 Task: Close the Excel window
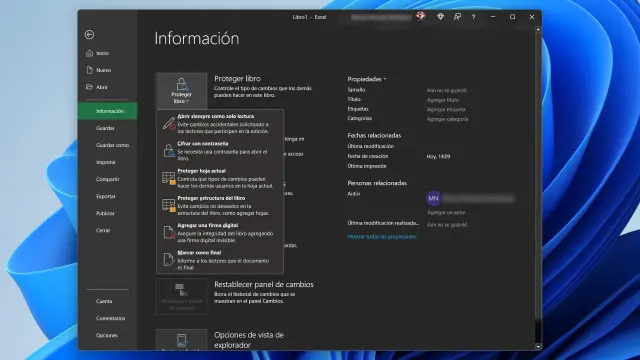531,17
